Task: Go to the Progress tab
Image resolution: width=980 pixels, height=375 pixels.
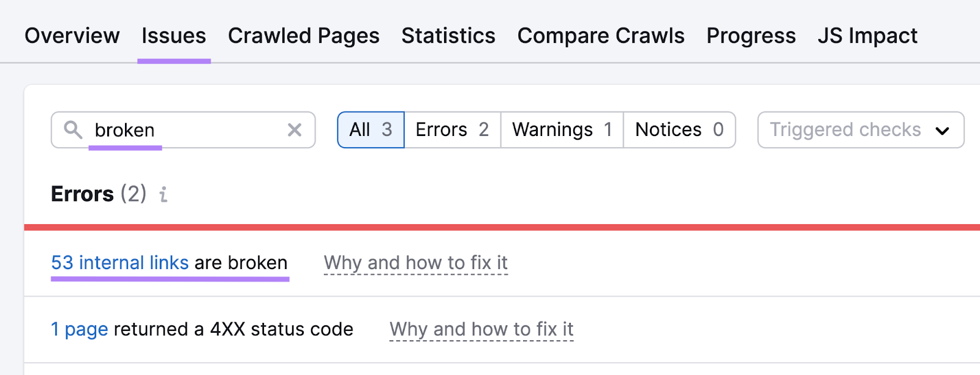Action: pyautogui.click(x=751, y=36)
